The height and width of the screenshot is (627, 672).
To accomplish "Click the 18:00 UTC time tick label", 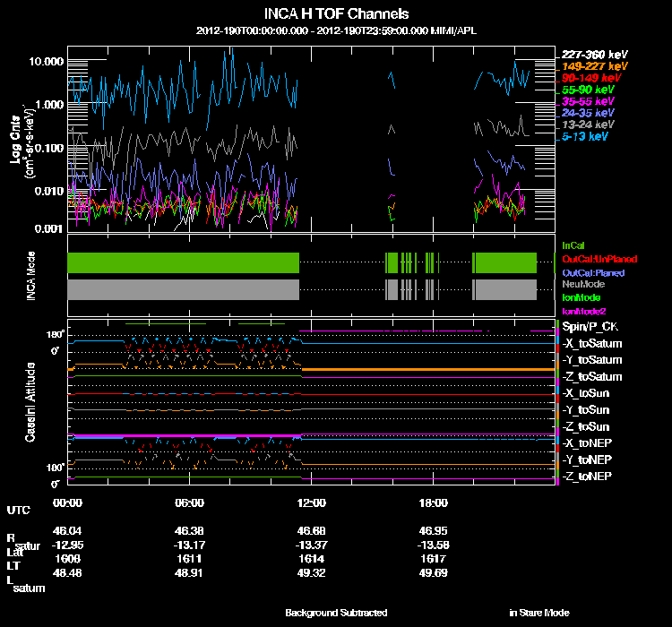I will pos(431,502).
